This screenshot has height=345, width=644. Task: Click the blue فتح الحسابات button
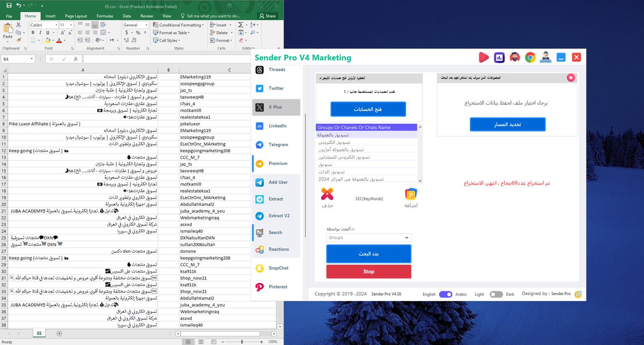pyautogui.click(x=368, y=109)
